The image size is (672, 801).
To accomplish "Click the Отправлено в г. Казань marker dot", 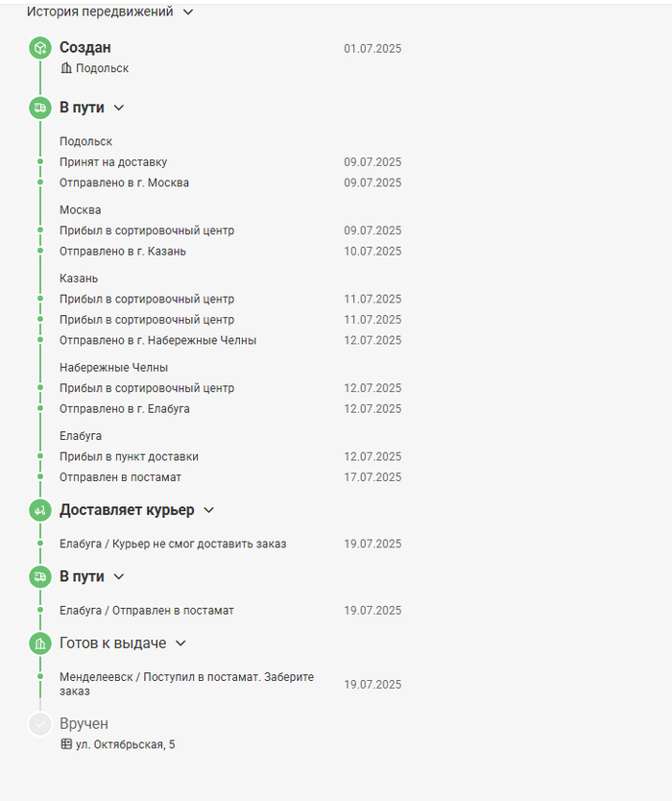I will pyautogui.click(x=40, y=251).
